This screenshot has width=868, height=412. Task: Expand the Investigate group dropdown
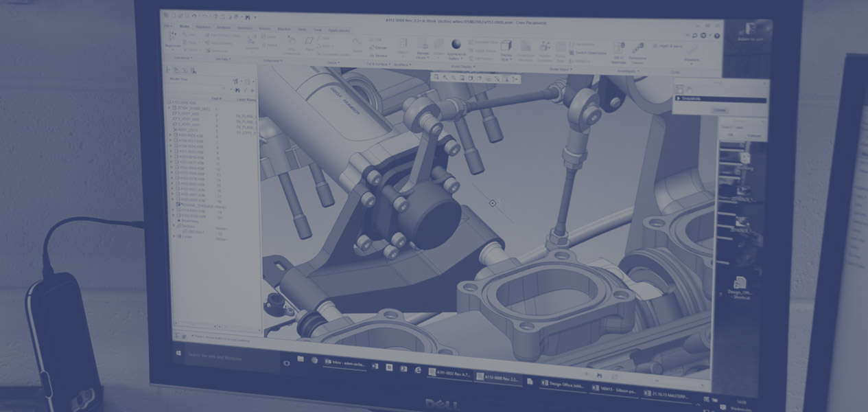tap(629, 71)
